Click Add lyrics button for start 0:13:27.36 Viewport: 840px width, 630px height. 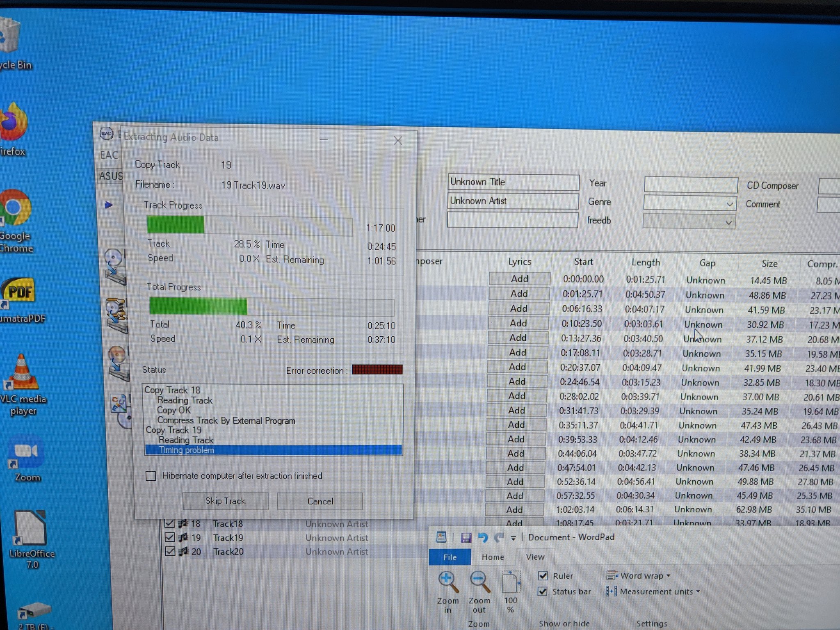click(518, 338)
